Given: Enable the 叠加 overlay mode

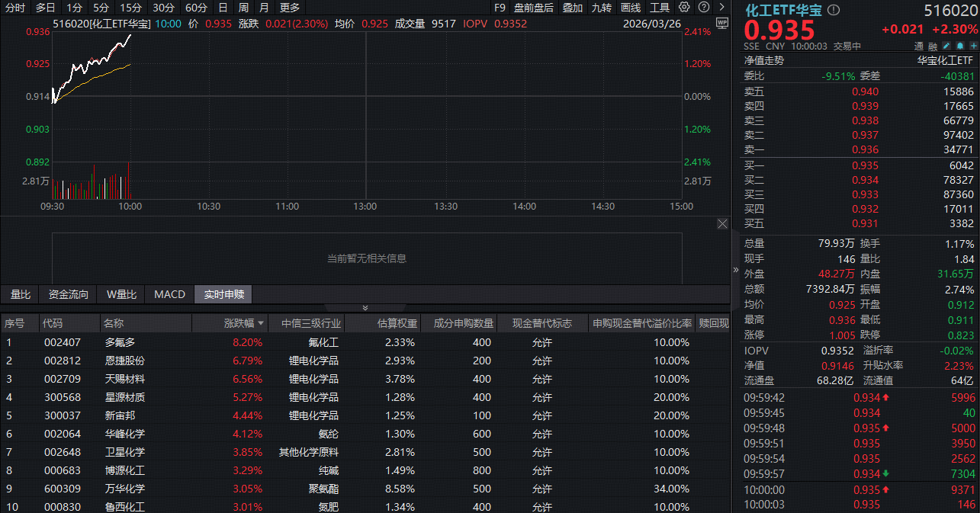Looking at the screenshot, I should (x=572, y=8).
